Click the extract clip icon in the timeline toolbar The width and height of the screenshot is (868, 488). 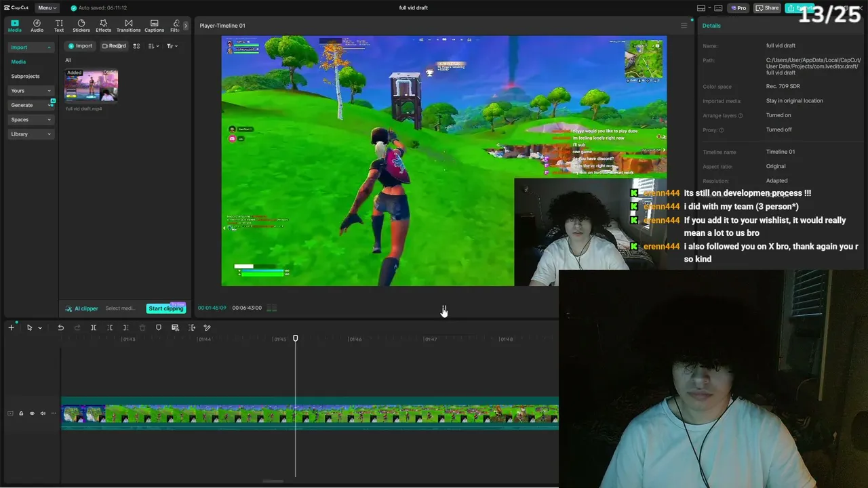pos(192,327)
